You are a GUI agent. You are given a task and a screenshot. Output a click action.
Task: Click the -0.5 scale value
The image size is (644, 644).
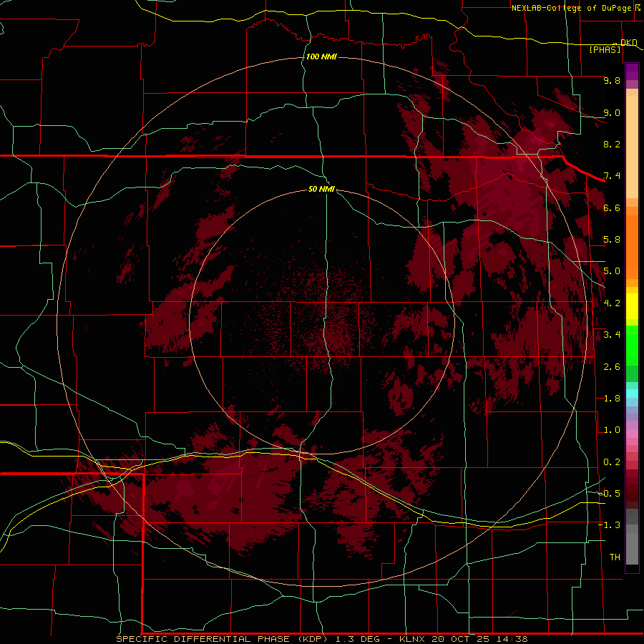(x=610, y=494)
